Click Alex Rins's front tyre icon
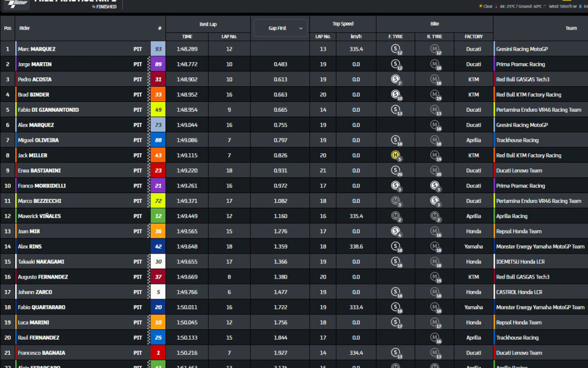This screenshot has width=588, height=368. [x=396, y=247]
